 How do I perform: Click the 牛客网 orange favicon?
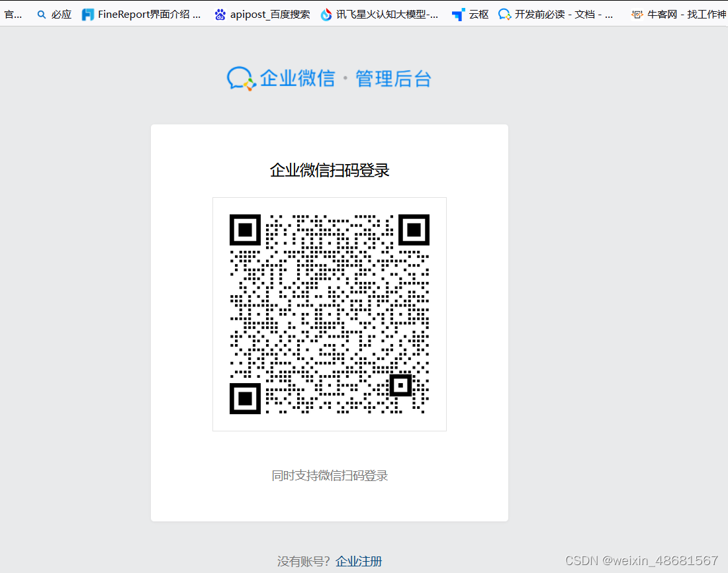coord(637,15)
